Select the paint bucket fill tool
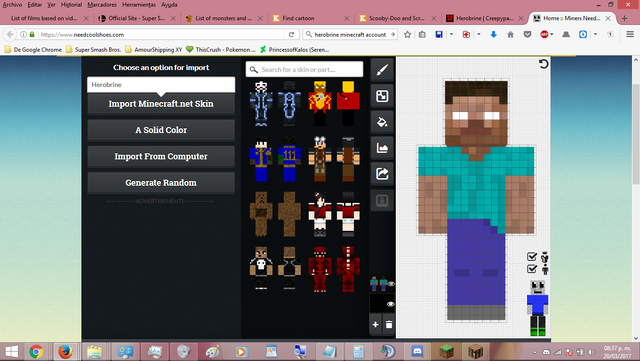Screen dimensions: 640x361 point(382,122)
